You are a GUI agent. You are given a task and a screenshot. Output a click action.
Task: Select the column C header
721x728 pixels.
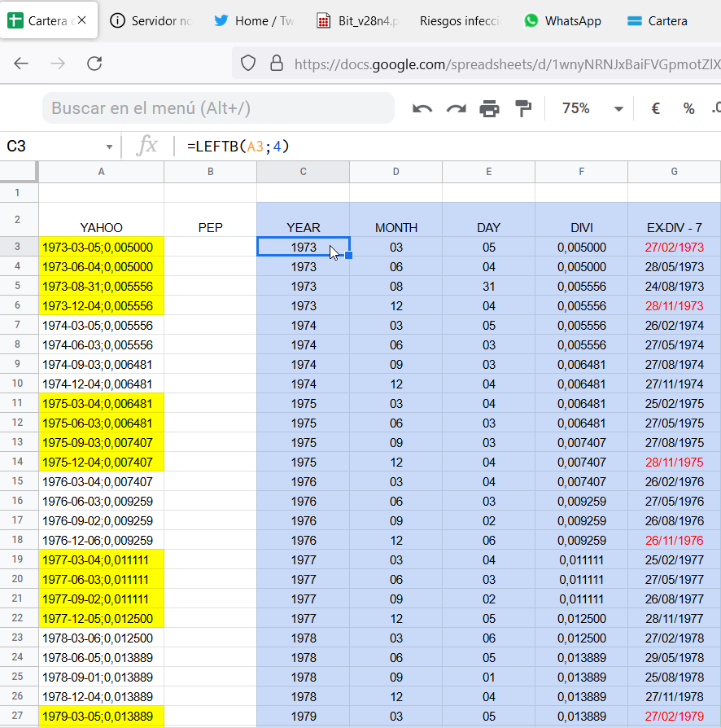303,171
